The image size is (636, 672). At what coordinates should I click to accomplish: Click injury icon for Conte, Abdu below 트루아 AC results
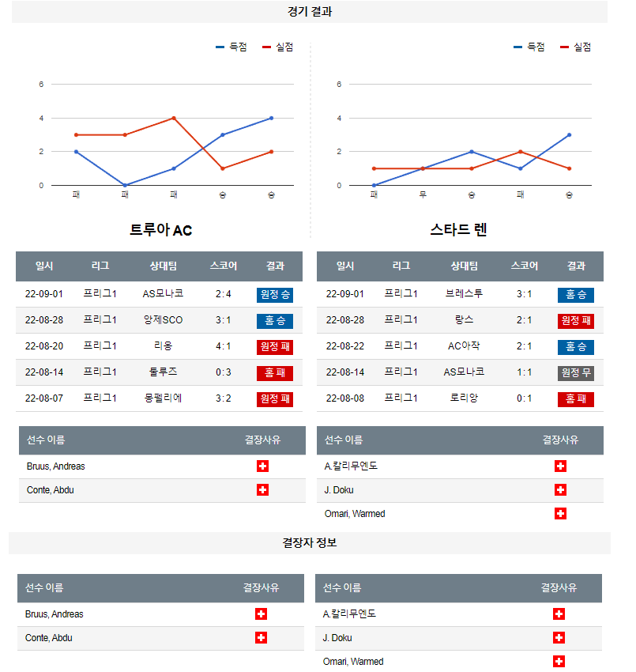(262, 489)
